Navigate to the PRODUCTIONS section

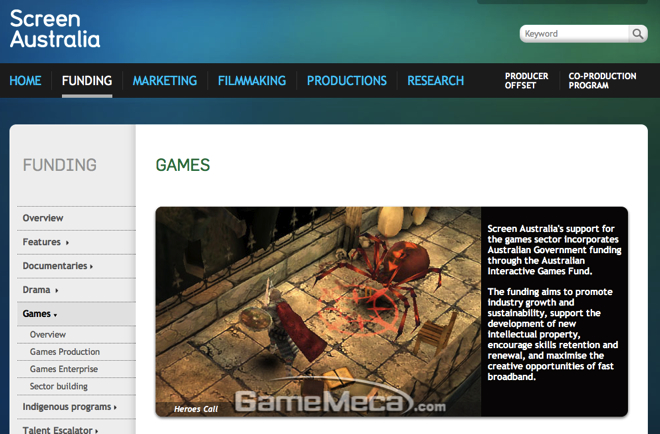click(346, 81)
